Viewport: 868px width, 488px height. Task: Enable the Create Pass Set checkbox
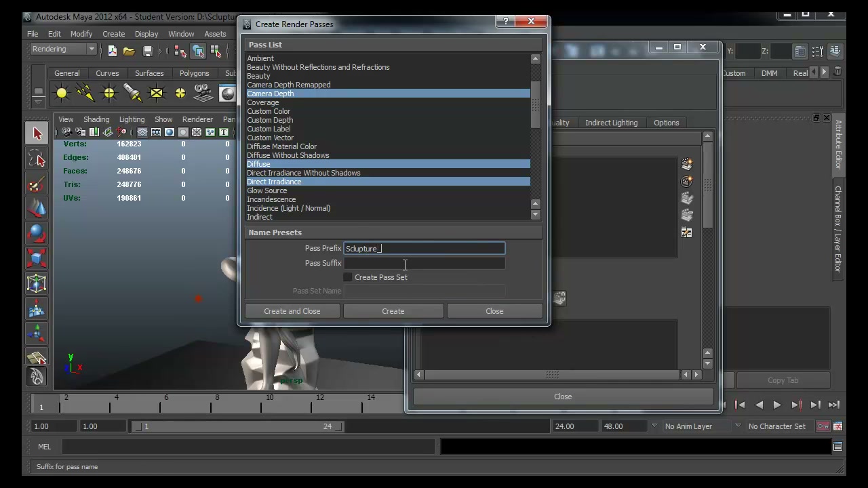[x=348, y=277]
